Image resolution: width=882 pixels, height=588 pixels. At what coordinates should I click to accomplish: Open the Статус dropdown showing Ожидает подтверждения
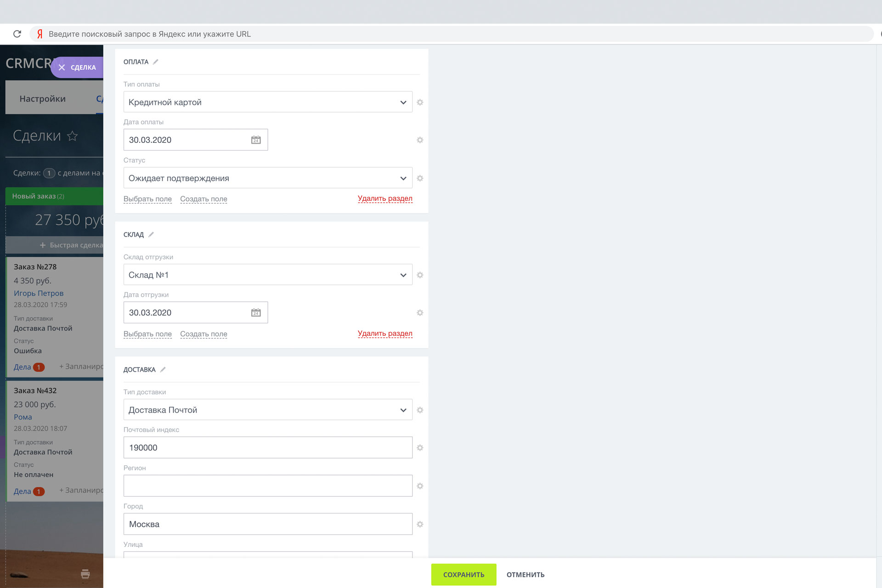[x=268, y=178]
